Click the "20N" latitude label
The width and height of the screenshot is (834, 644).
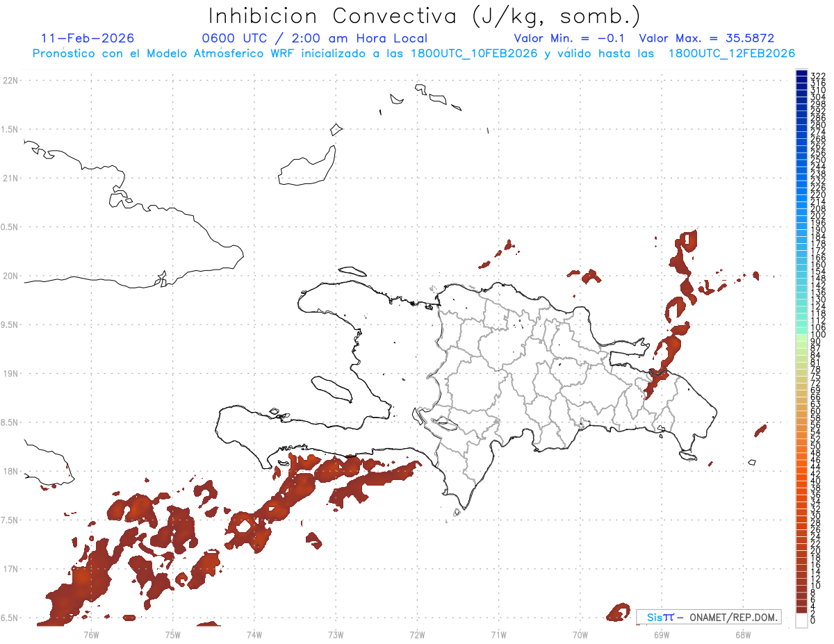pyautogui.click(x=10, y=276)
